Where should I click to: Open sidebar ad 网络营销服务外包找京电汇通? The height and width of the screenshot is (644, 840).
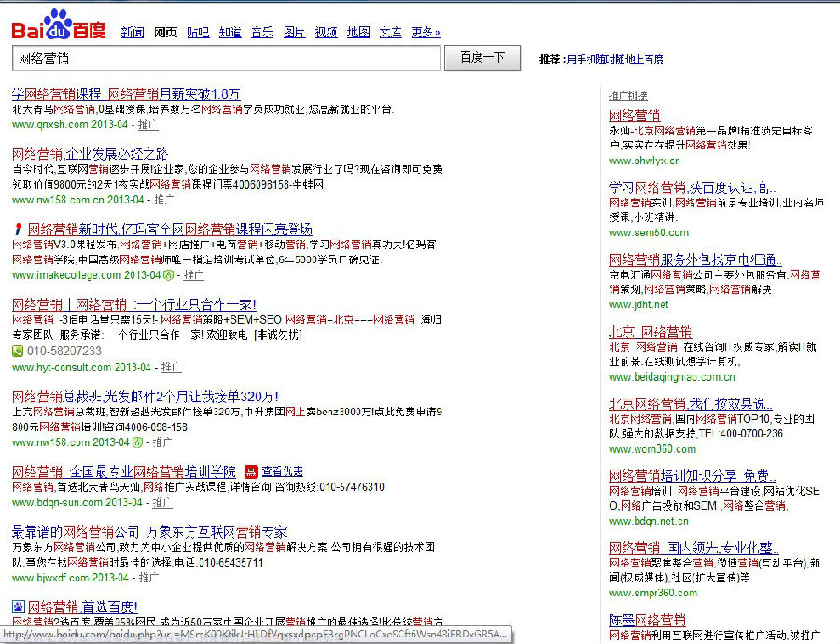[695, 259]
